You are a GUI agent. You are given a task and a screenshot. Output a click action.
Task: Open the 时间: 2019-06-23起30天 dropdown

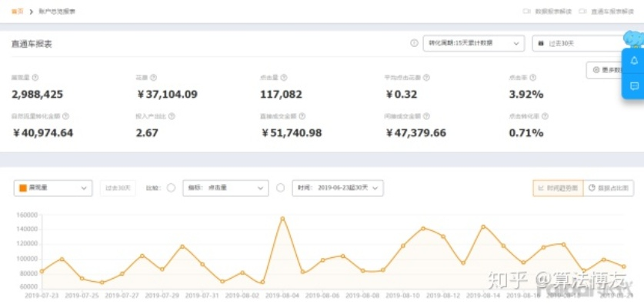[338, 188]
